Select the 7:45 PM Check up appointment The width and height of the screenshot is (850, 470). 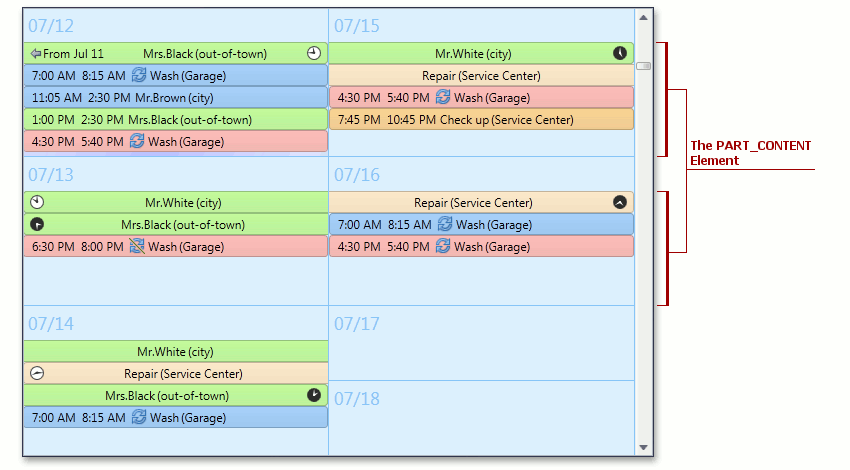click(x=480, y=119)
